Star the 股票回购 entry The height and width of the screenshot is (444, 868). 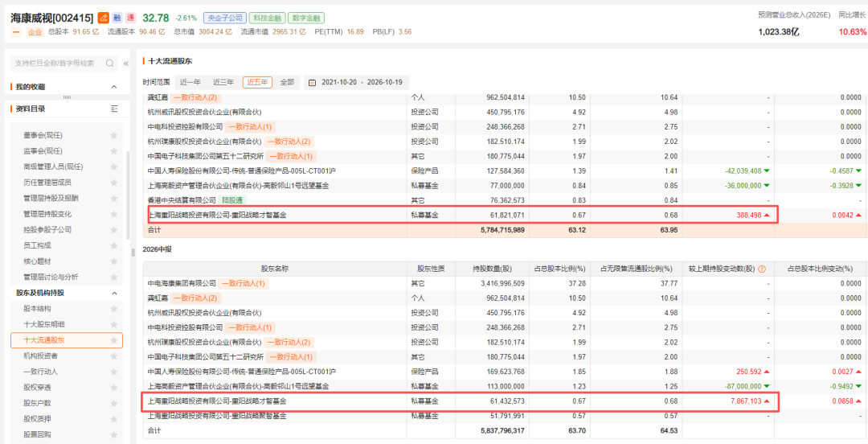tap(114, 434)
